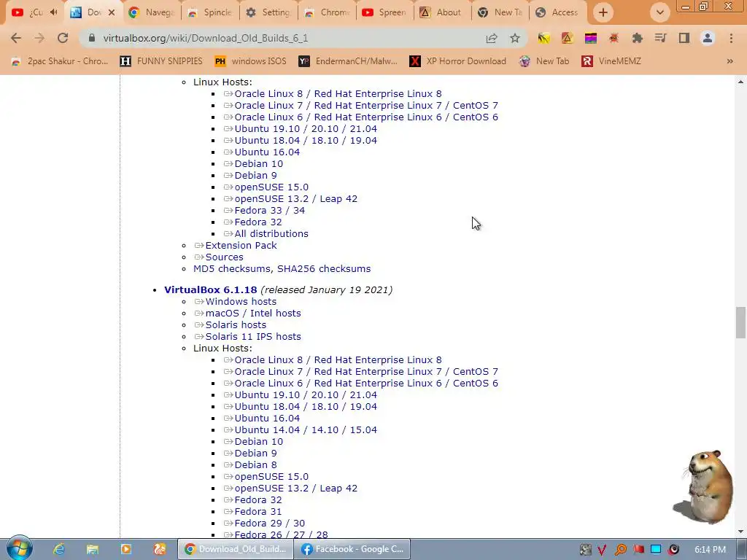The height and width of the screenshot is (560, 747).
Task: Launch Internet Explorer from the taskbar
Action: tap(58, 549)
